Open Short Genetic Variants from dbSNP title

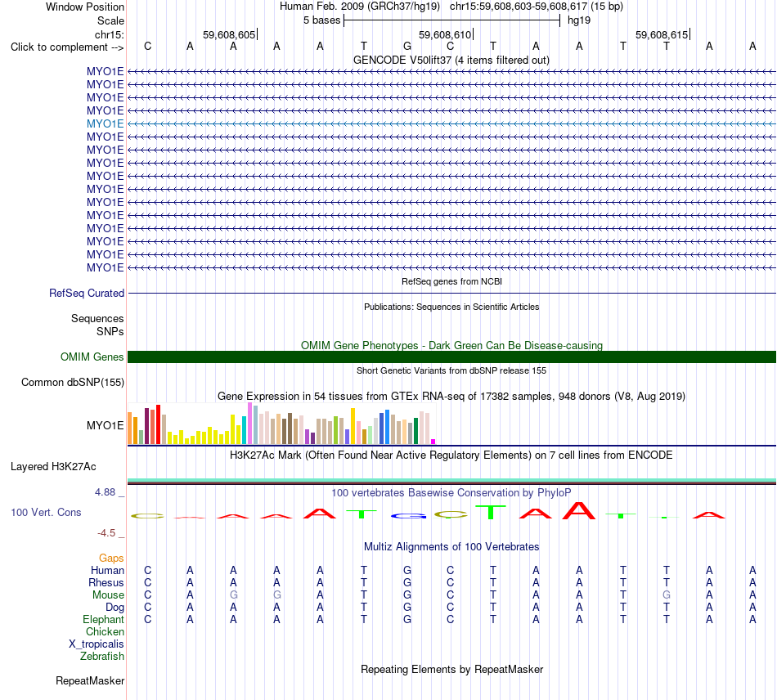(x=451, y=370)
